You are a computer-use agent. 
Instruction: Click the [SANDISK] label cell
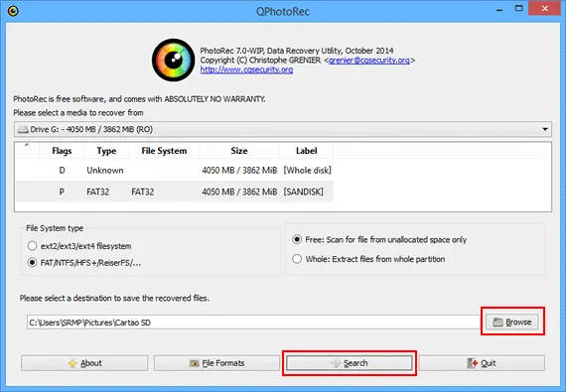tap(303, 192)
